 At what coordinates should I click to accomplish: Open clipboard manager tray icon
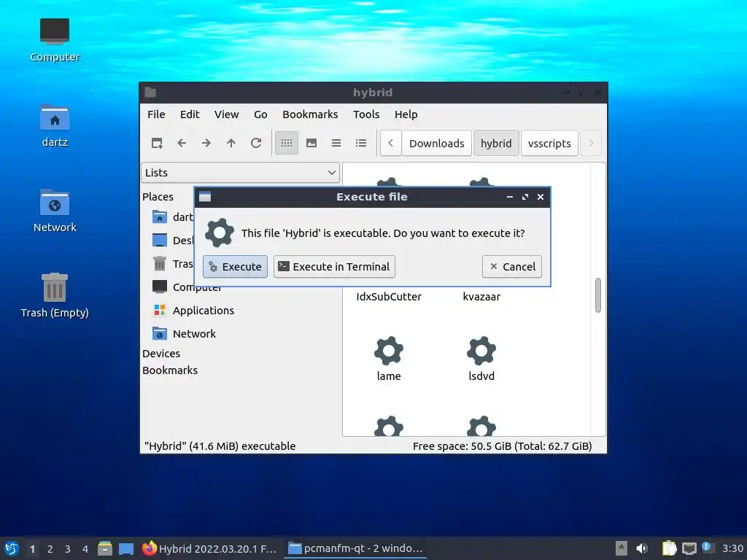[669, 548]
